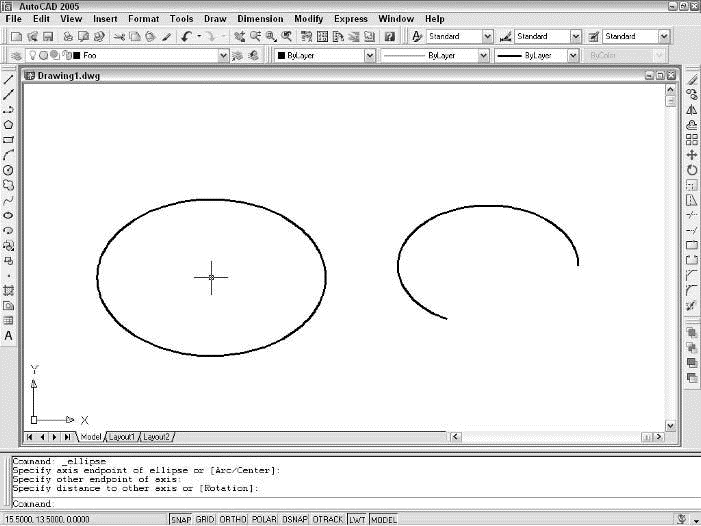Select the Ellipse draw tool
701x526 pixels.
click(9, 215)
